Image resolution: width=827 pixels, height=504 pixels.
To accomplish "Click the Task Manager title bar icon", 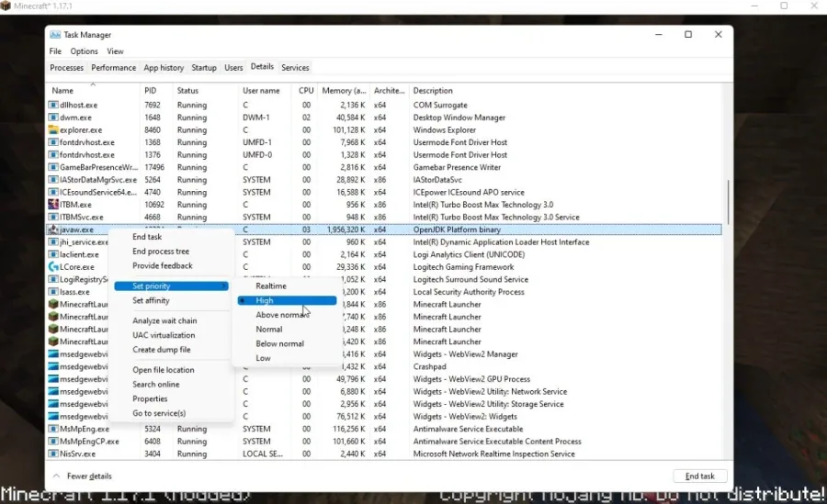I will click(55, 35).
